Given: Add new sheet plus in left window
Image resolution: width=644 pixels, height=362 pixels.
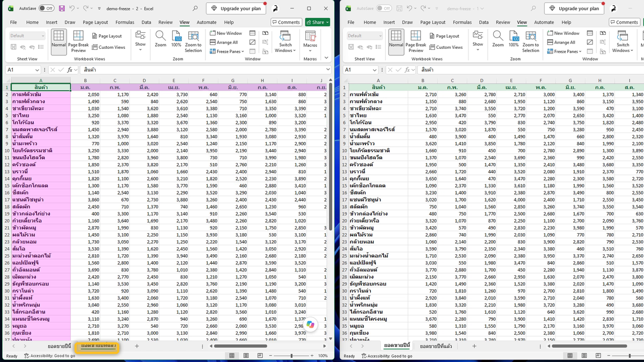Looking at the screenshot, I should click(x=137, y=346).
